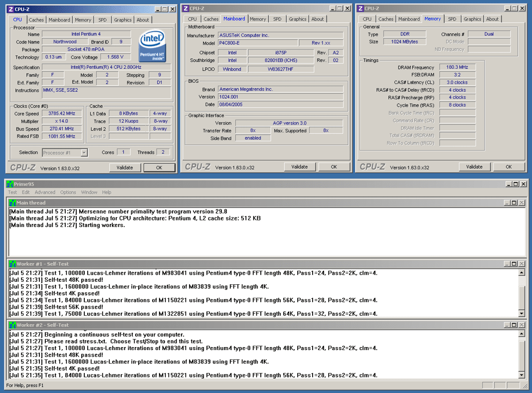532x393 pixels.
Task: Click the Bus Speed 270.41 MHz value
Action: 61,129
